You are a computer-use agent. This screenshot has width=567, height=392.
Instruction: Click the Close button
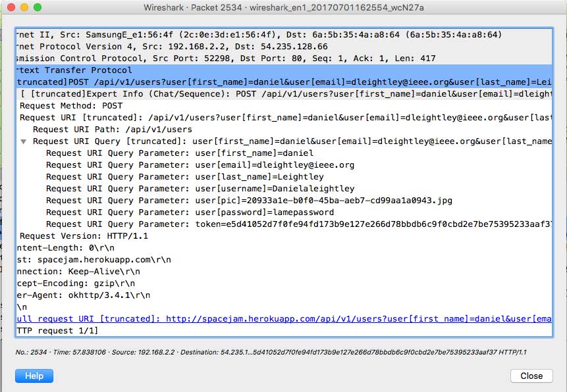(x=531, y=376)
